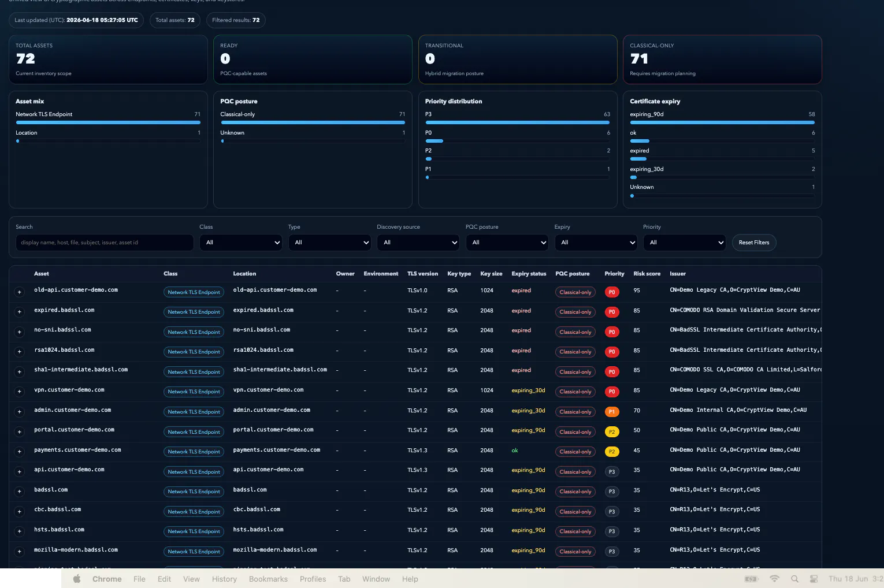
Task: Expand the no-sni.badssl.com row
Action: pos(19,332)
